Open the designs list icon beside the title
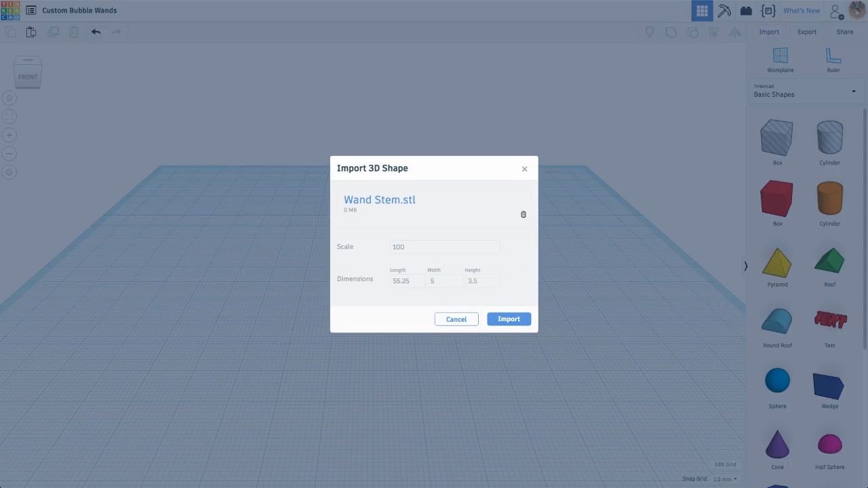 31,10
